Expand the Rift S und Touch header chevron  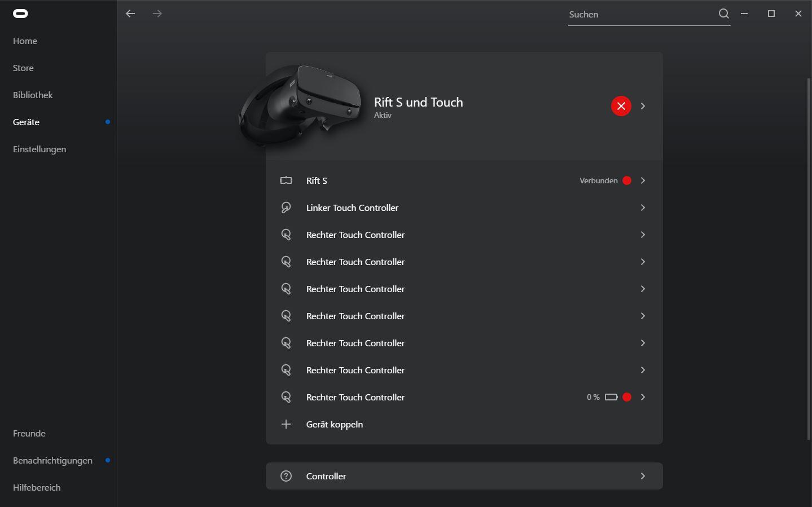643,106
